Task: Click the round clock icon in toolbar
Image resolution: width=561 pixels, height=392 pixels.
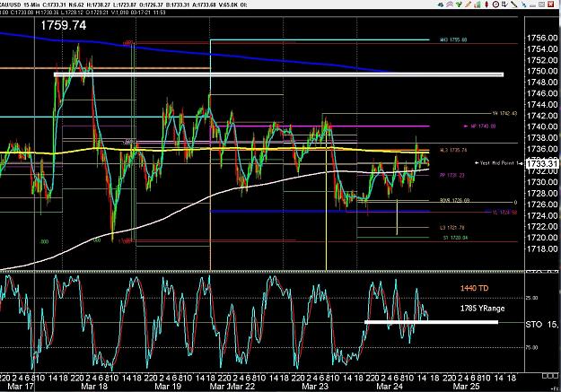Action: click(x=495, y=4)
